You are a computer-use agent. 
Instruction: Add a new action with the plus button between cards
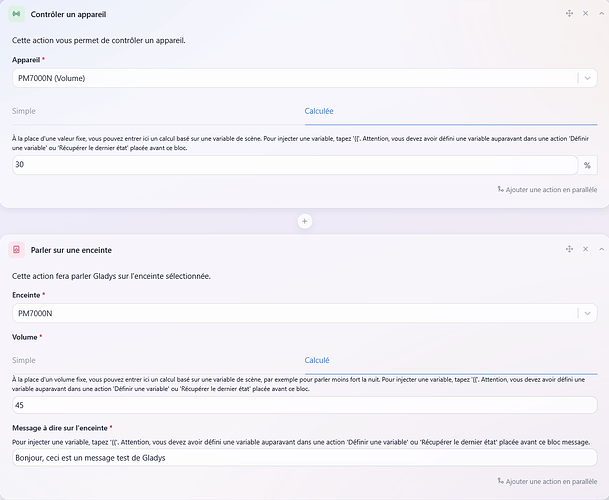pos(304,221)
